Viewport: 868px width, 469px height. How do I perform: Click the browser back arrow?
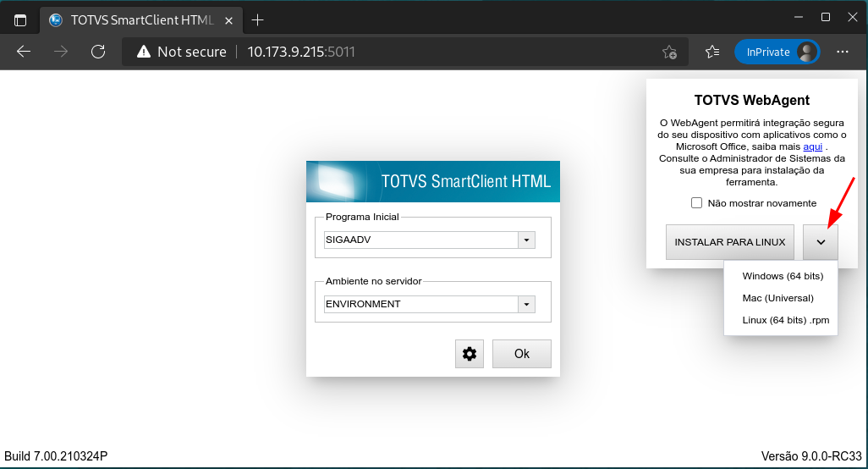(x=24, y=52)
